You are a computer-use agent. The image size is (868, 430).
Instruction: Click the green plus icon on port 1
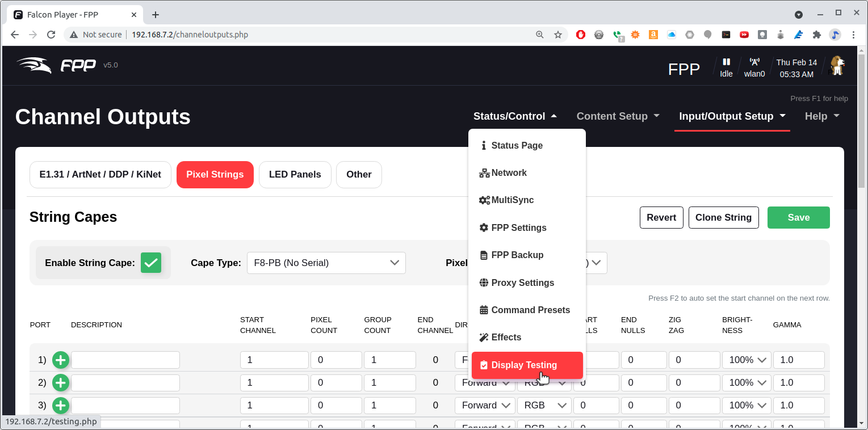point(61,360)
